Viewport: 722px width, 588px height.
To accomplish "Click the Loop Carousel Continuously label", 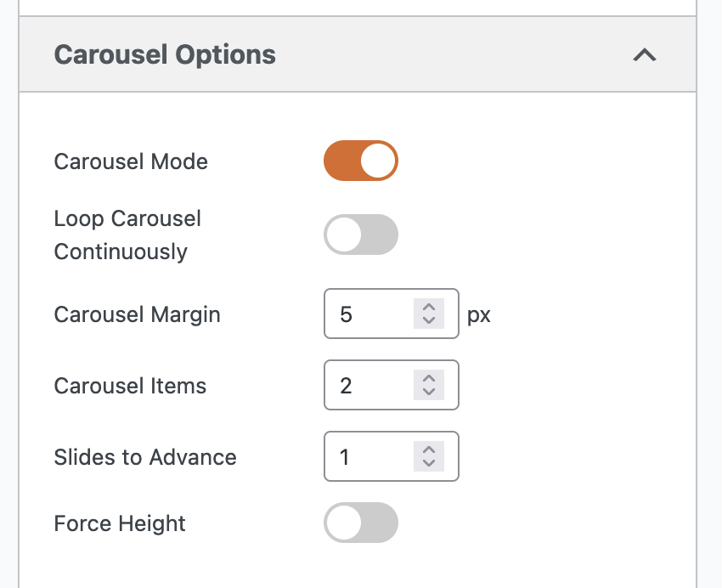I will click(127, 235).
